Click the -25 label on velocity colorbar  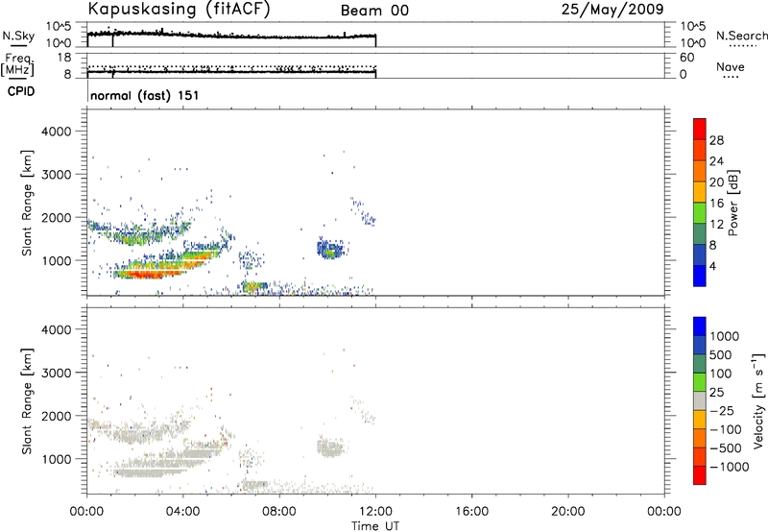click(x=722, y=411)
